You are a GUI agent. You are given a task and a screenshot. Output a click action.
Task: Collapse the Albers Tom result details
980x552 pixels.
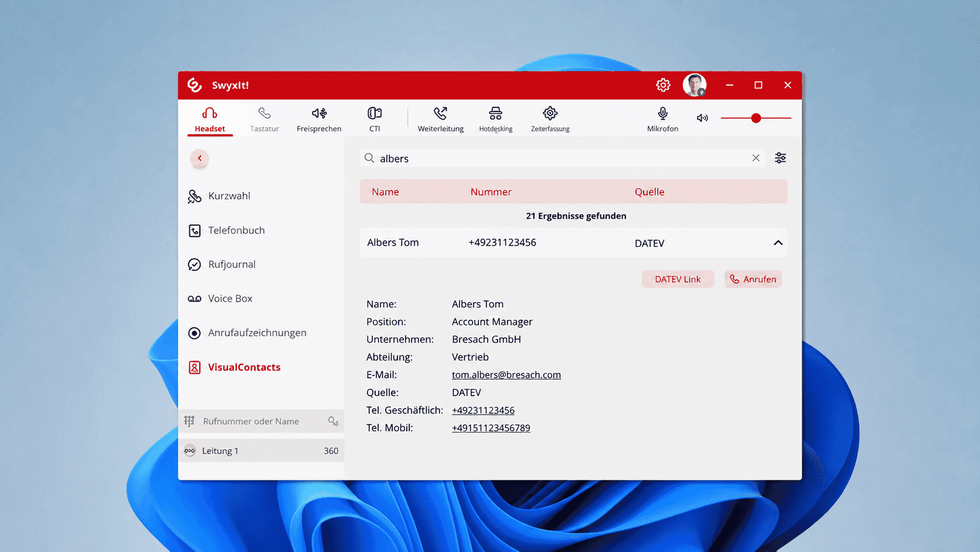click(x=778, y=243)
